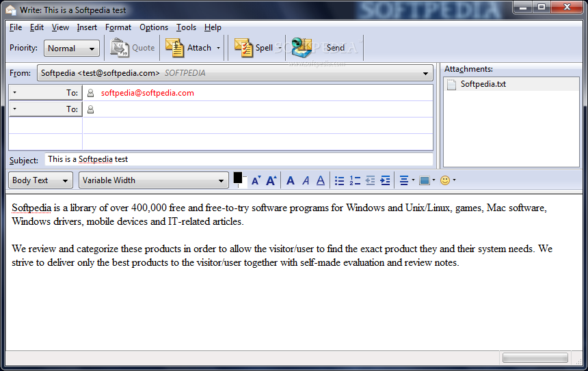Viewport: 588px width, 371px height.
Task: Click the smaller font size icon
Action: pyautogui.click(x=256, y=180)
